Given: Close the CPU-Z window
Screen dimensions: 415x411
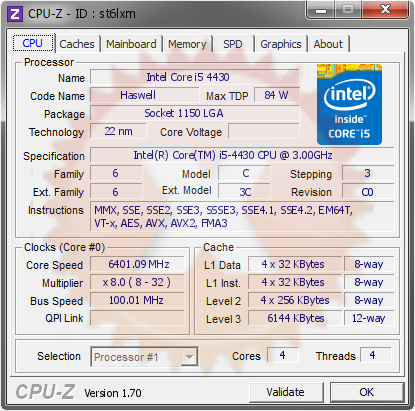Looking at the screenshot, I should pyautogui.click(x=385, y=10).
